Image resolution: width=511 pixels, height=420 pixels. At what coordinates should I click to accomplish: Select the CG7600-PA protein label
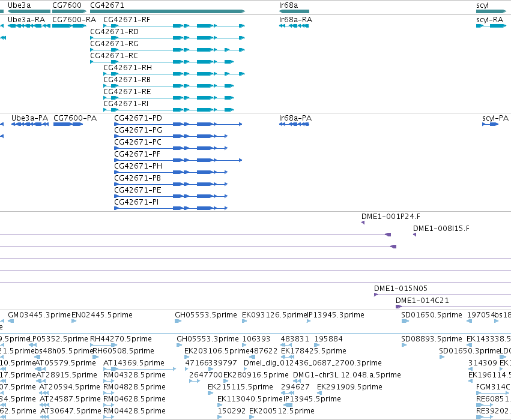click(75, 118)
